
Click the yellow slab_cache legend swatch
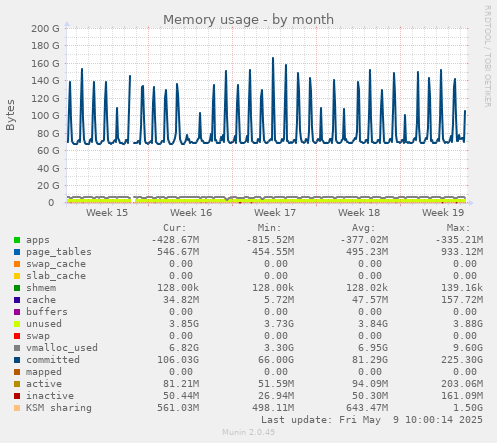point(17,276)
